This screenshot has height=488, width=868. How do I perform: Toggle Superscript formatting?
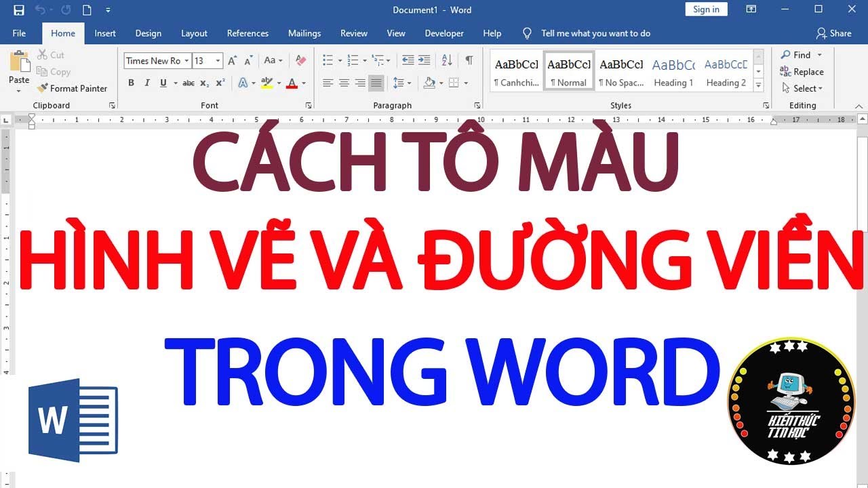[220, 83]
